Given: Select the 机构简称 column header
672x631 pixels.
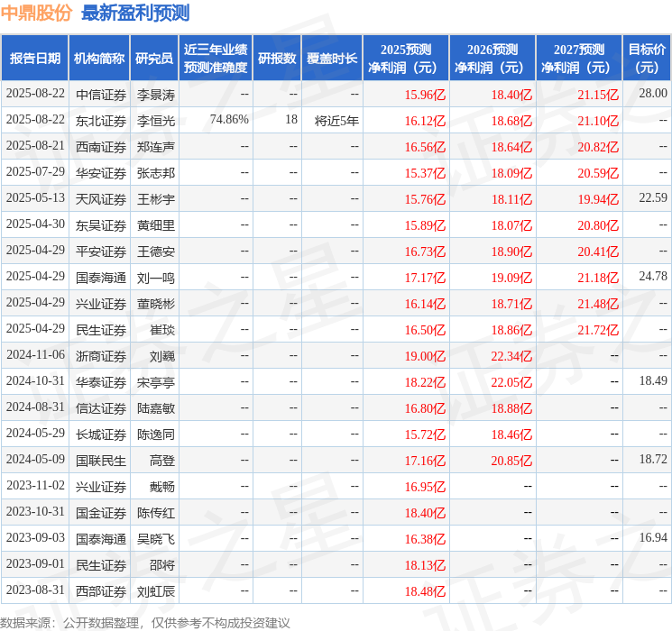Looking at the screenshot, I should coord(99,59).
